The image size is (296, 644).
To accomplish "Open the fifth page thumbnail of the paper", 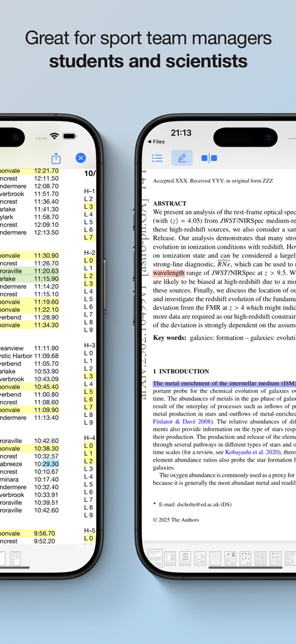I will pyautogui.click(x=215, y=558).
